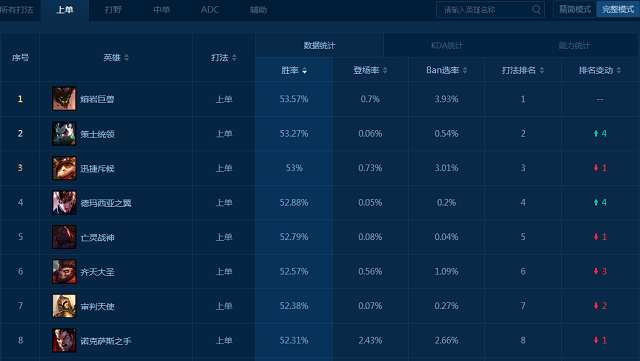
Task: Click the 熔岩巨兽 champion portrait
Action: pos(64,98)
